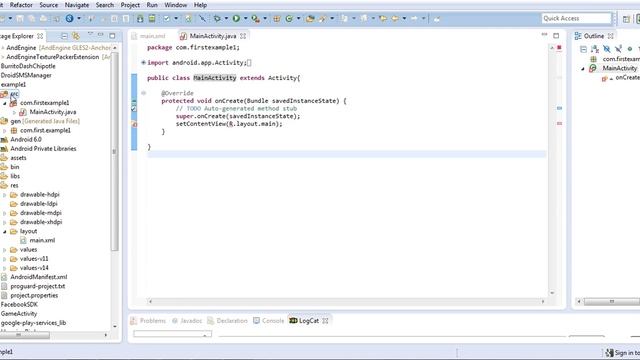Click the New Java Class icon
Screen dimensions: 640x360
(289, 18)
